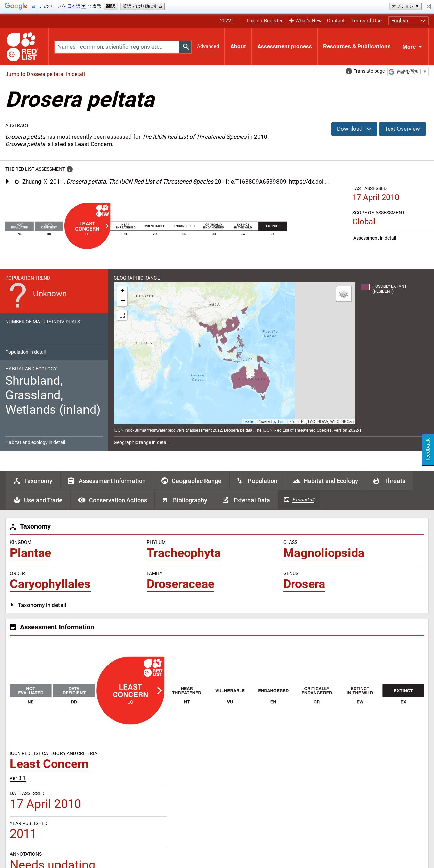Open the Terms of Use link
The width and height of the screenshot is (434, 868).
pos(366,21)
